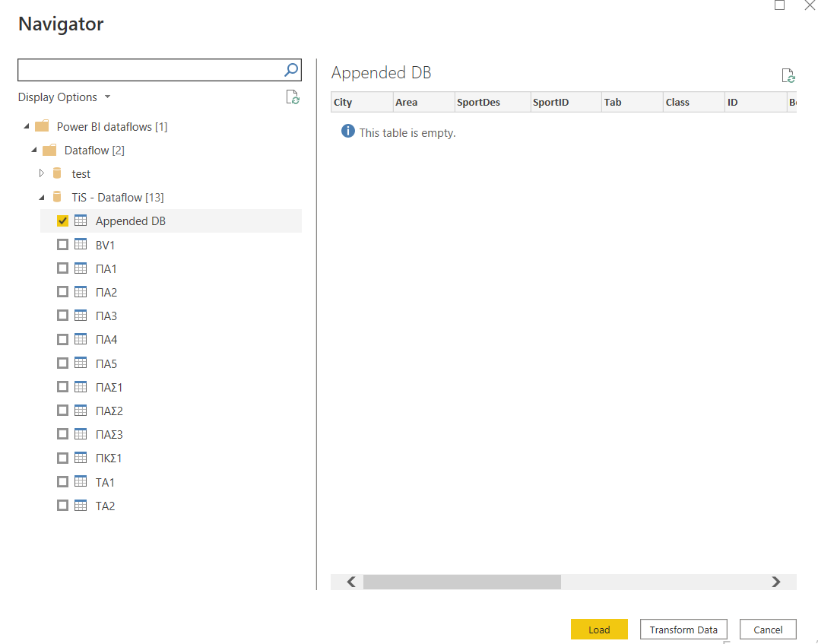Click the SportID column header
Viewport: 818px width, 644px height.
pos(566,103)
